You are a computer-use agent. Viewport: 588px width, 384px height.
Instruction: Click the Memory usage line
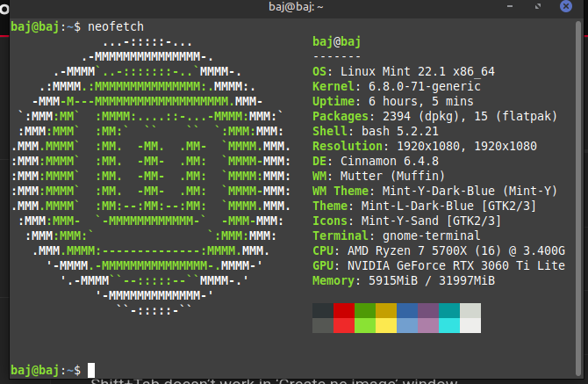[x=404, y=280]
